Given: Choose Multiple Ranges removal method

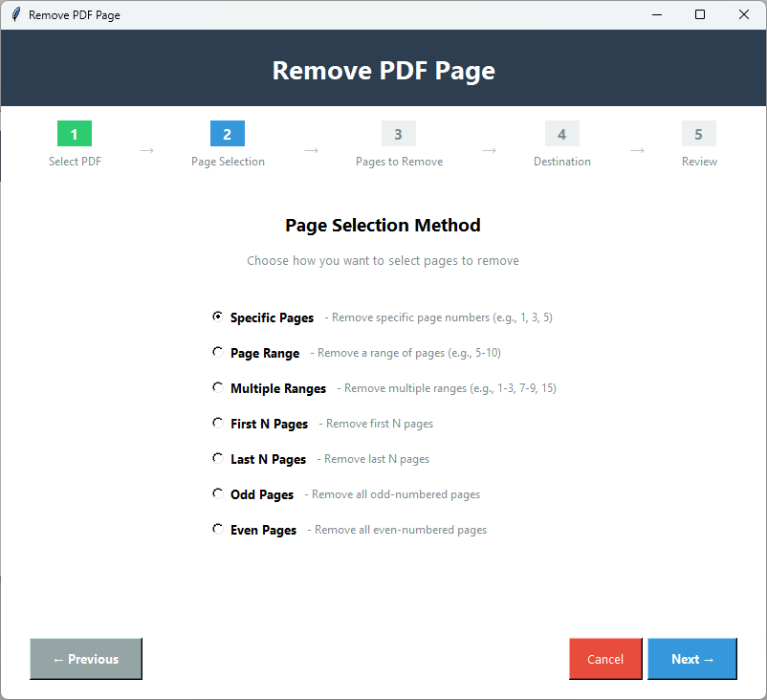Looking at the screenshot, I should [x=218, y=387].
